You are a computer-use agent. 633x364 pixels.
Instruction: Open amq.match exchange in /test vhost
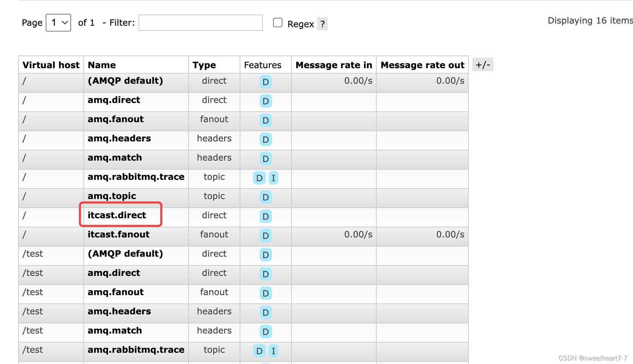coord(115,330)
